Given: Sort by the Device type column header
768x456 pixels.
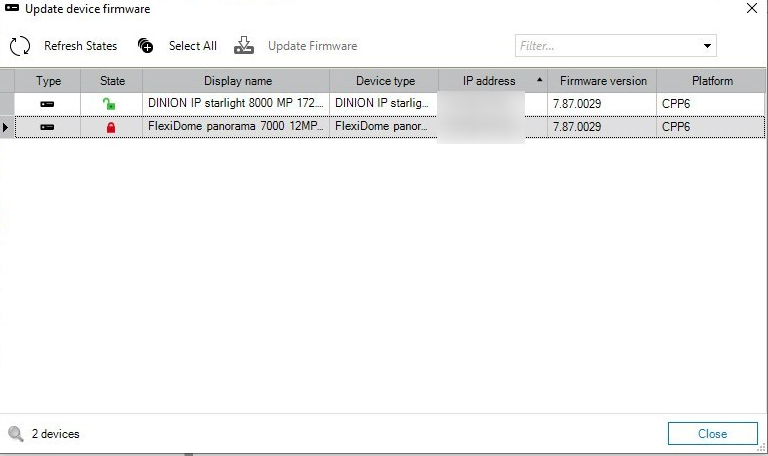Looking at the screenshot, I should coord(385,81).
